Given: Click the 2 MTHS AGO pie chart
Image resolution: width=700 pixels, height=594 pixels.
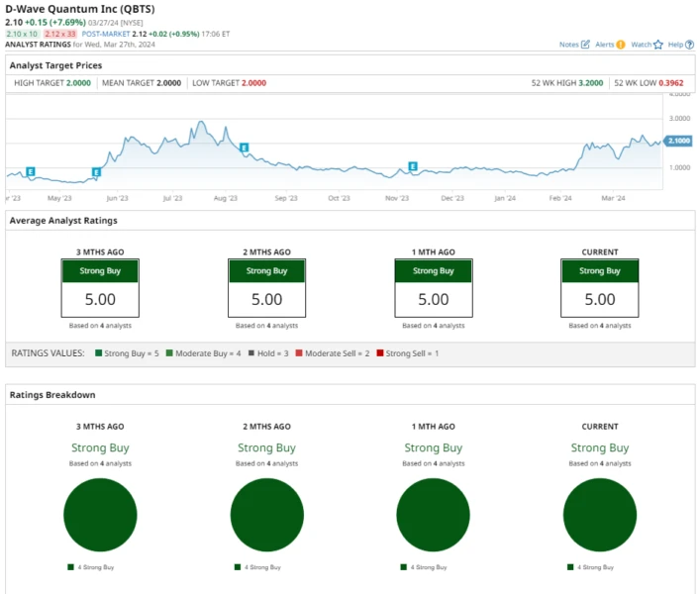Looking at the screenshot, I should pos(266,515).
